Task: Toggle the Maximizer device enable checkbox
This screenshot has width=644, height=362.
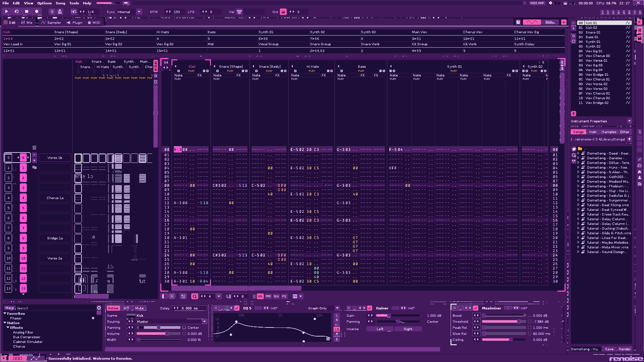Action: pos(476,308)
